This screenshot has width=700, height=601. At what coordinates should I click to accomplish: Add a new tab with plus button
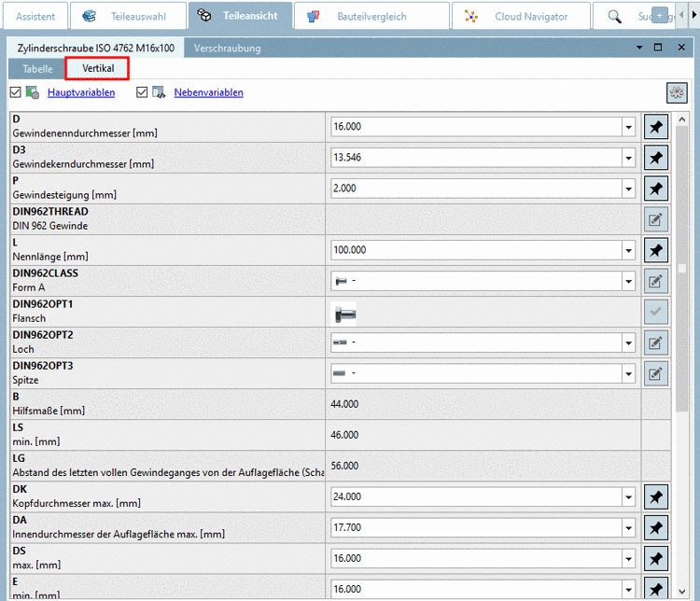(659, 15)
